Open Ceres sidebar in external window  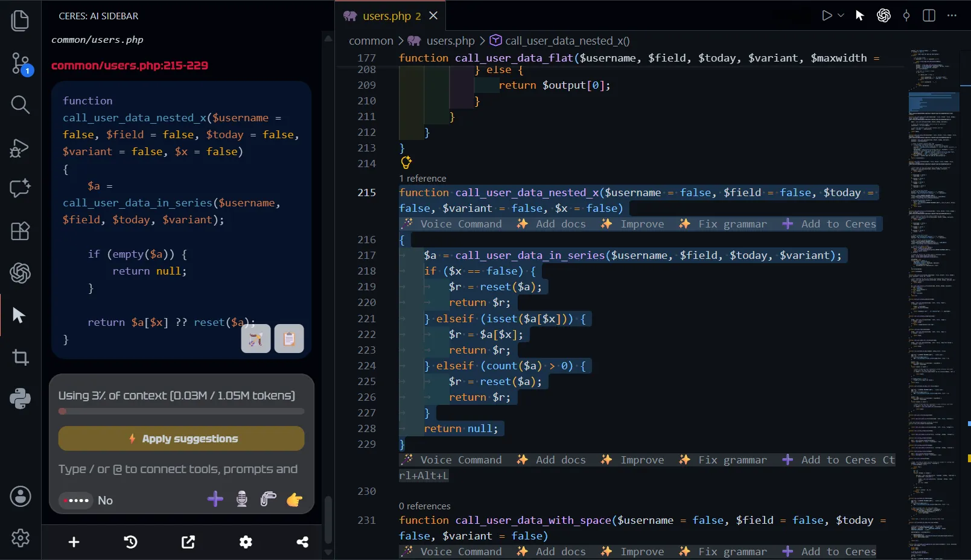(188, 542)
